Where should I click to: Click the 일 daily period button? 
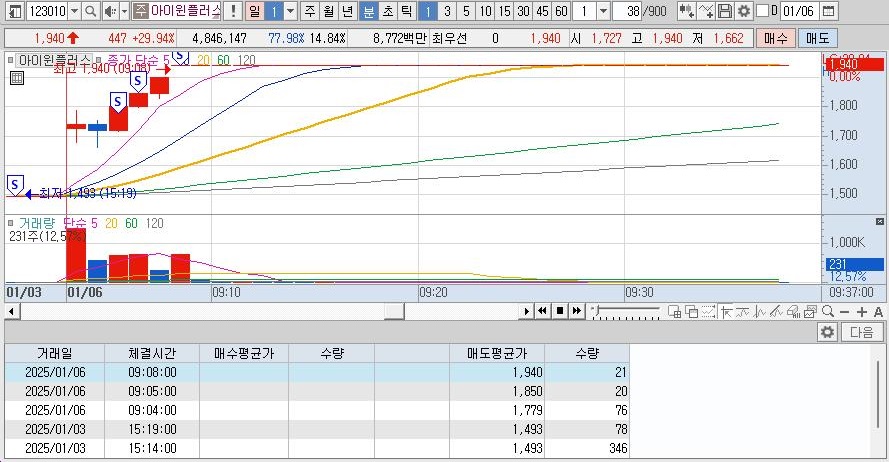pyautogui.click(x=255, y=11)
